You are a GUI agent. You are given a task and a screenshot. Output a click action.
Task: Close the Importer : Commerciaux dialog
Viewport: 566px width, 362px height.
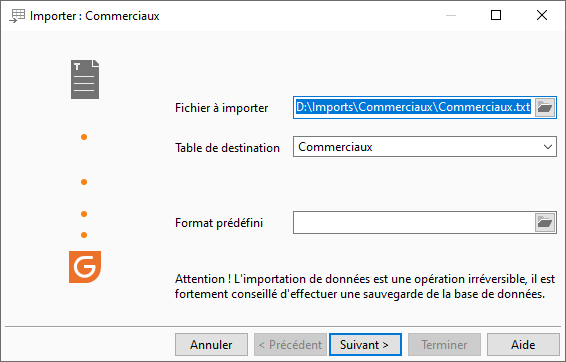pos(542,15)
